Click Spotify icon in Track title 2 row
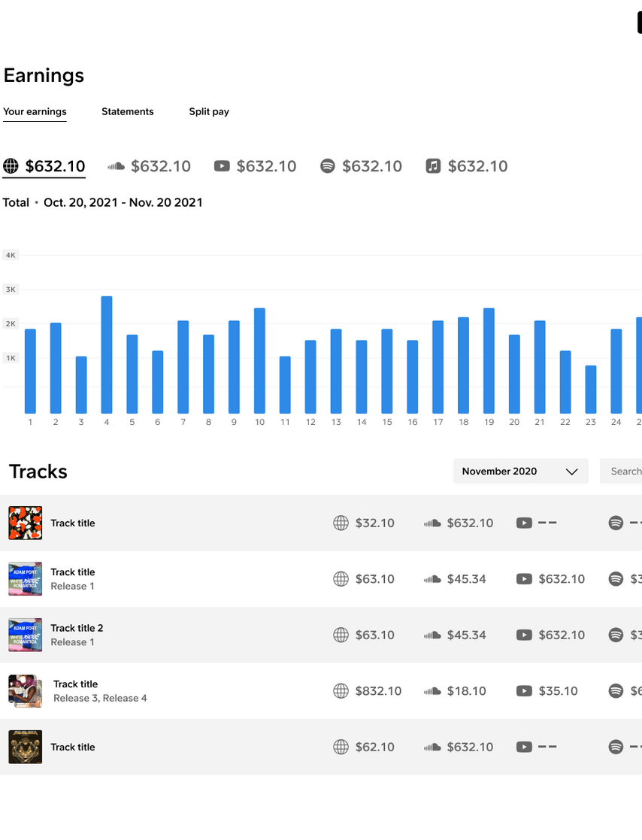 point(616,635)
